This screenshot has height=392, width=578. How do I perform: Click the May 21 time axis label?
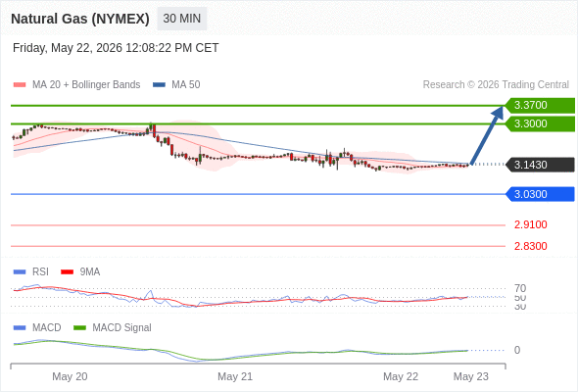point(235,376)
